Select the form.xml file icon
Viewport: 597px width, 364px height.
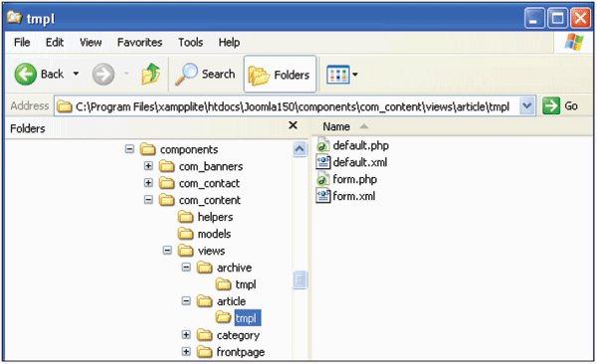[322, 196]
